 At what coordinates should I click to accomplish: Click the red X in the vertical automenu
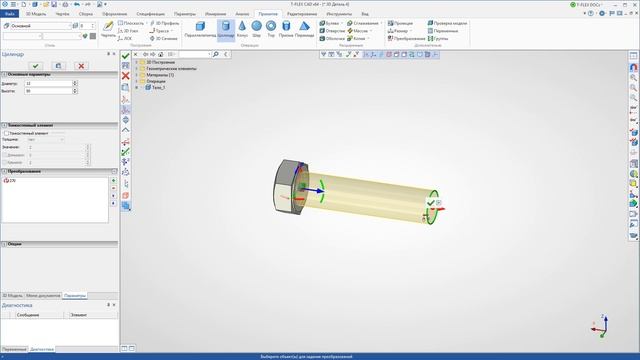coord(126,76)
